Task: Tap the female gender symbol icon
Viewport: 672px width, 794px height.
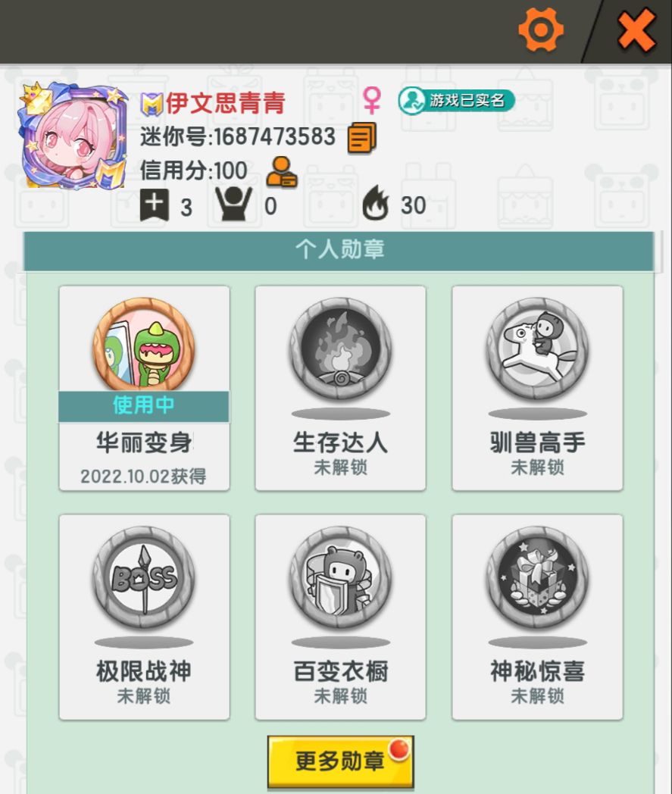Action: pyautogui.click(x=372, y=100)
